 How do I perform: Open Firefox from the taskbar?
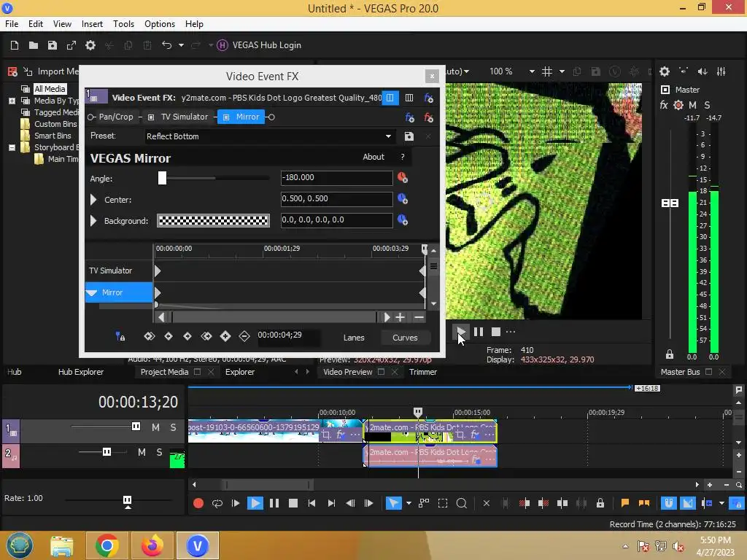click(152, 545)
